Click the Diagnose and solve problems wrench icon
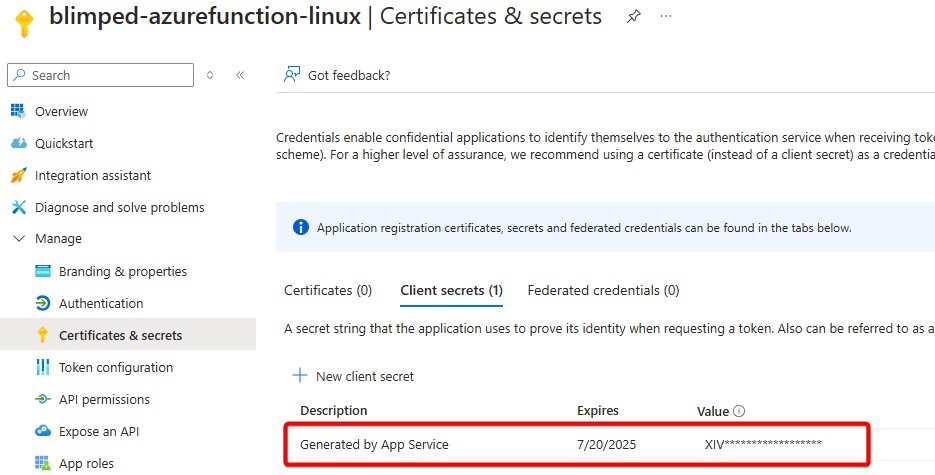This screenshot has height=475, width=935. [x=18, y=207]
